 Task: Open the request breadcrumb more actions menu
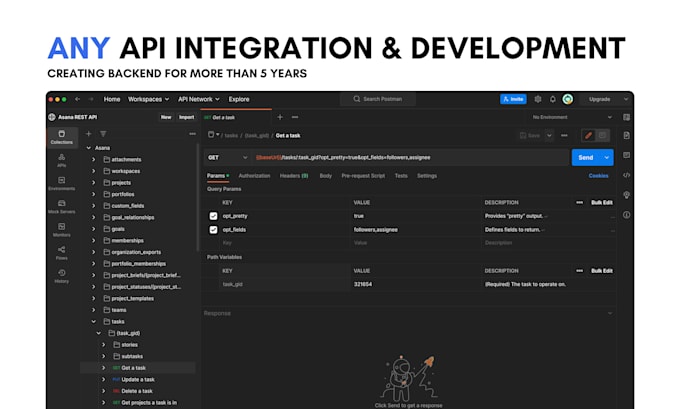coord(564,136)
